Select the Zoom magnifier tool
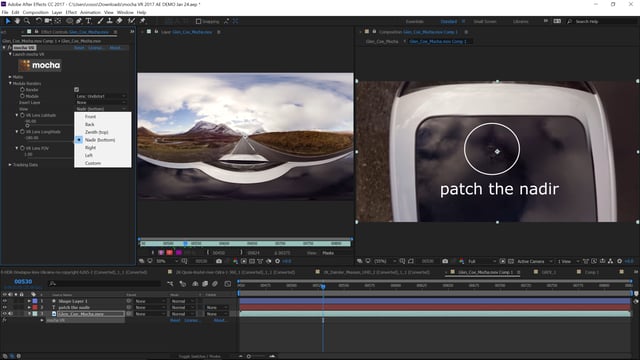The image size is (640, 360). point(27,21)
